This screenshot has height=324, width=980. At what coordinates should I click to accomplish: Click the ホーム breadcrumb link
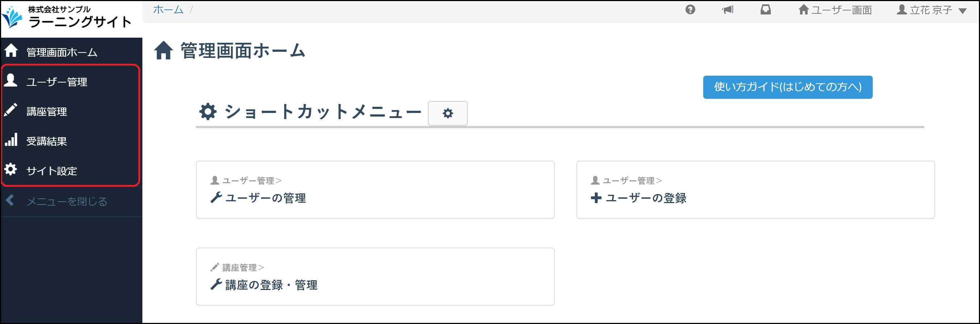[x=168, y=10]
